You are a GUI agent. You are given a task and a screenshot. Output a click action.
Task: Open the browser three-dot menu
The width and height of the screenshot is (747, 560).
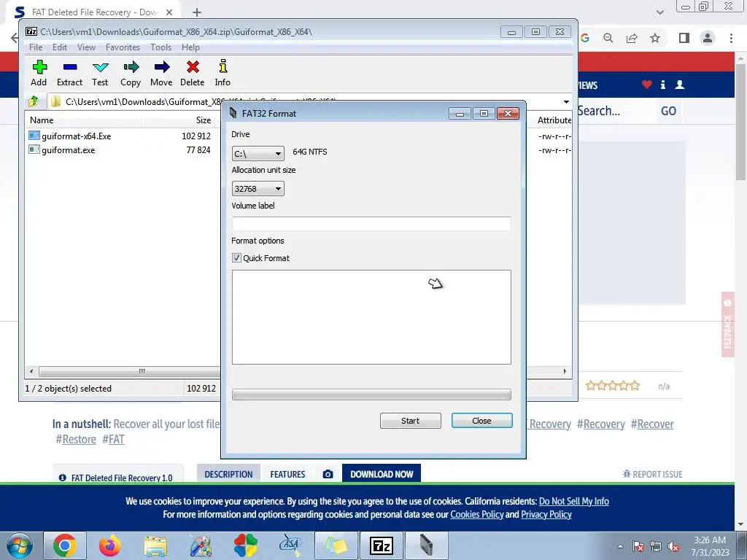731,38
